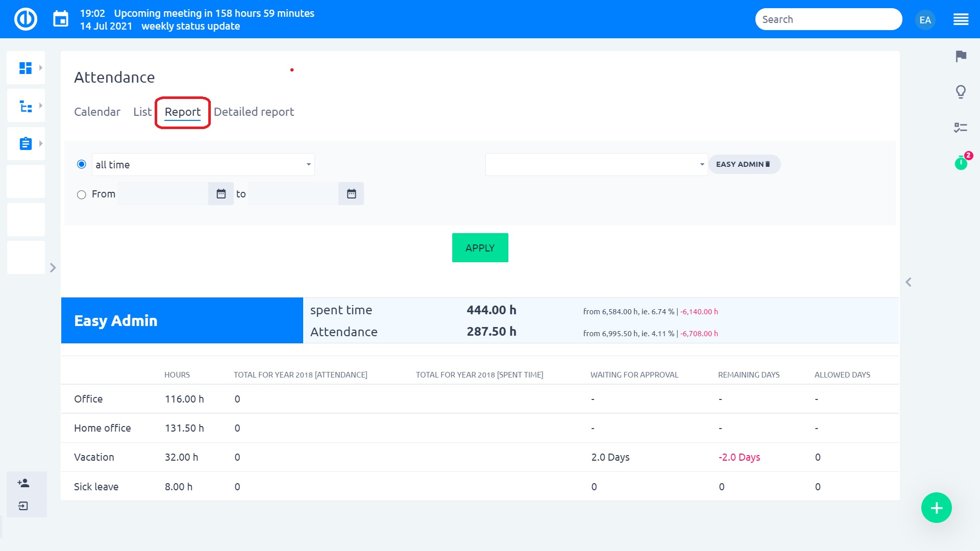Open the checklist to-do icon

point(961,128)
